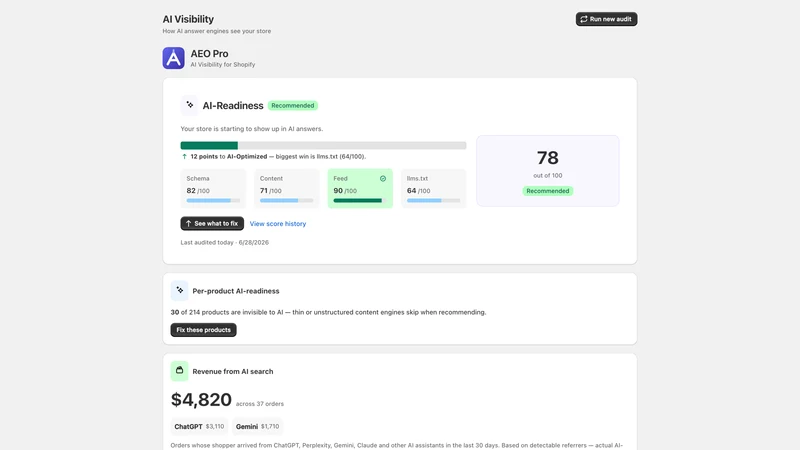Click the green upward arrow beside 12 points
The width and height of the screenshot is (800, 450).
tap(184, 157)
